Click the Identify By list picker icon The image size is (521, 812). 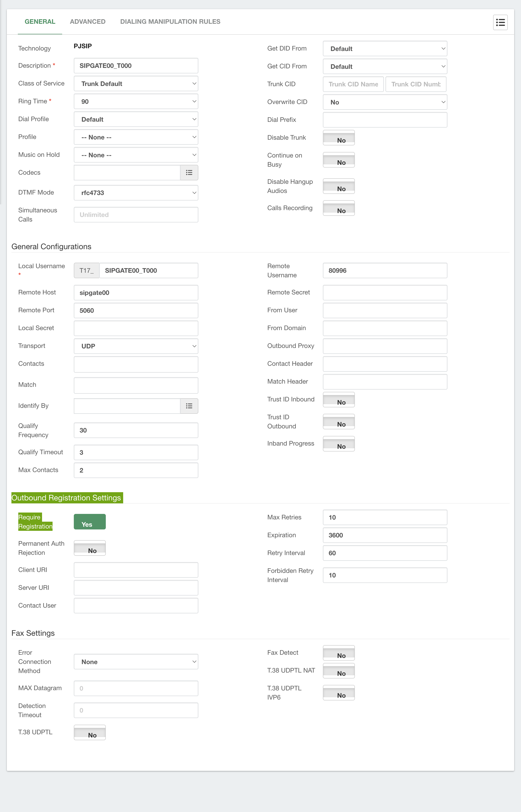(189, 406)
